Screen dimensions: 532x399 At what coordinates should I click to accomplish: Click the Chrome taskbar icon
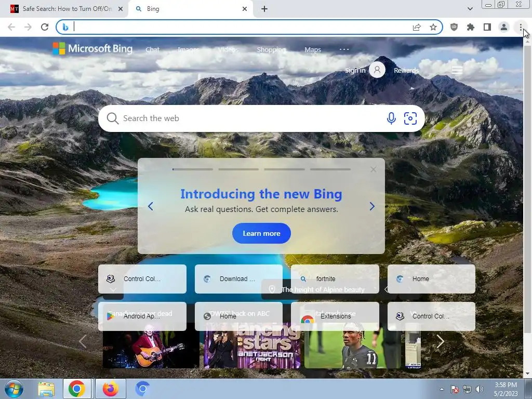click(x=77, y=389)
